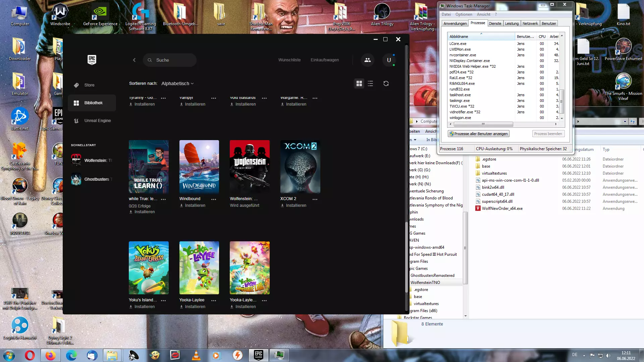644x362 pixels.
Task: Open PowerSlave Exhumed desktop shortcut
Action: [623, 49]
